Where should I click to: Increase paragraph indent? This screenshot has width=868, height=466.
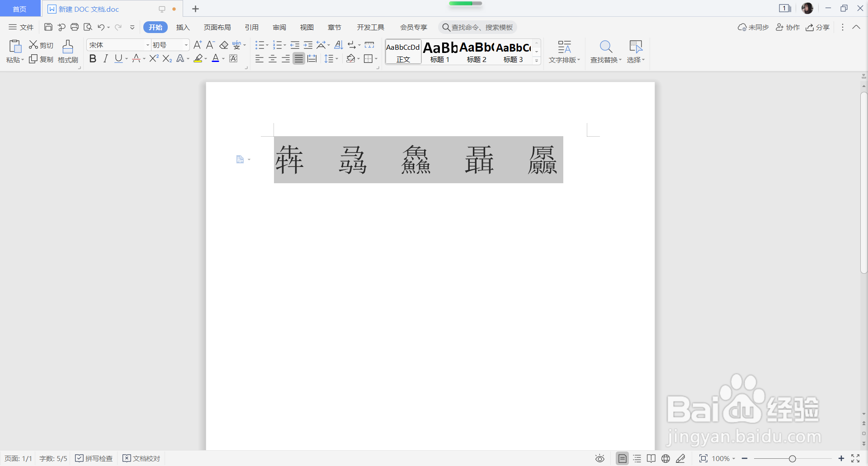308,45
